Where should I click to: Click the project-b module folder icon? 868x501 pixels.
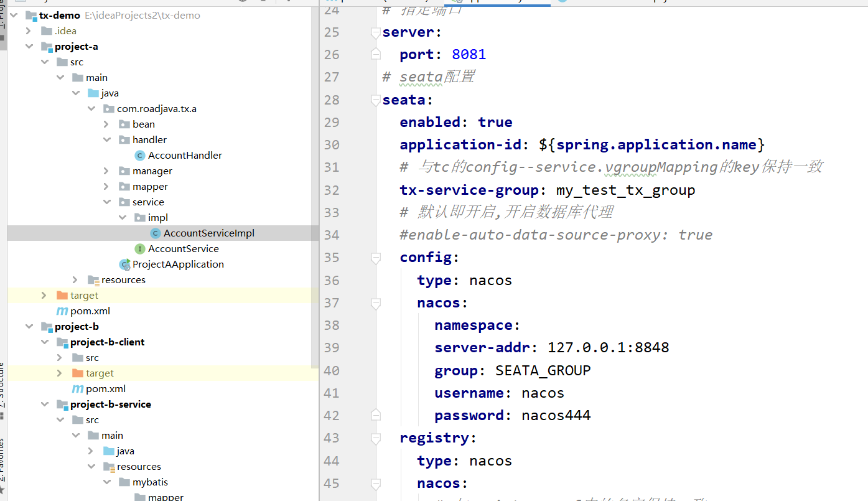(x=46, y=326)
